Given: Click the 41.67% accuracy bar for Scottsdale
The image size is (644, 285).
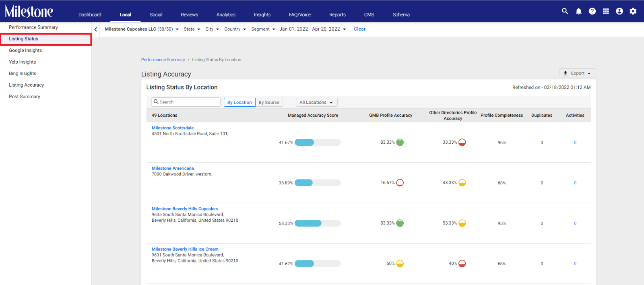Looking at the screenshot, I should click(318, 142).
